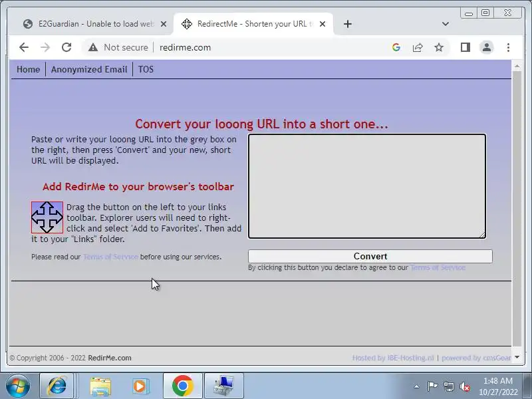Click the scrollbar up arrow
The image size is (532, 399).
(517, 66)
